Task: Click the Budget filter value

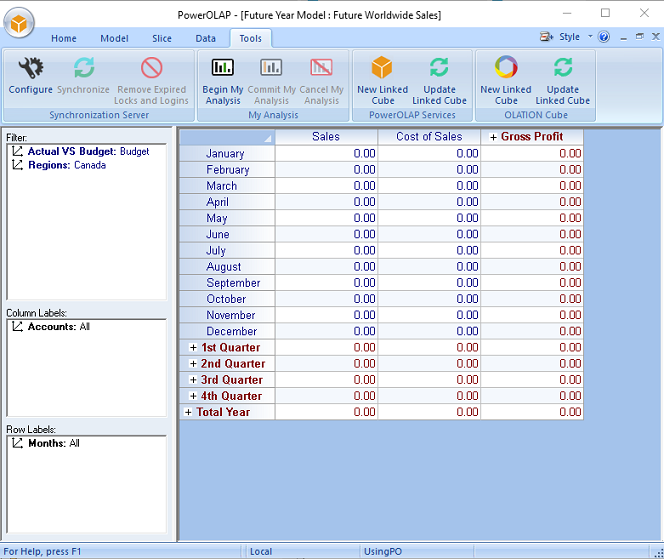Action: (x=134, y=151)
